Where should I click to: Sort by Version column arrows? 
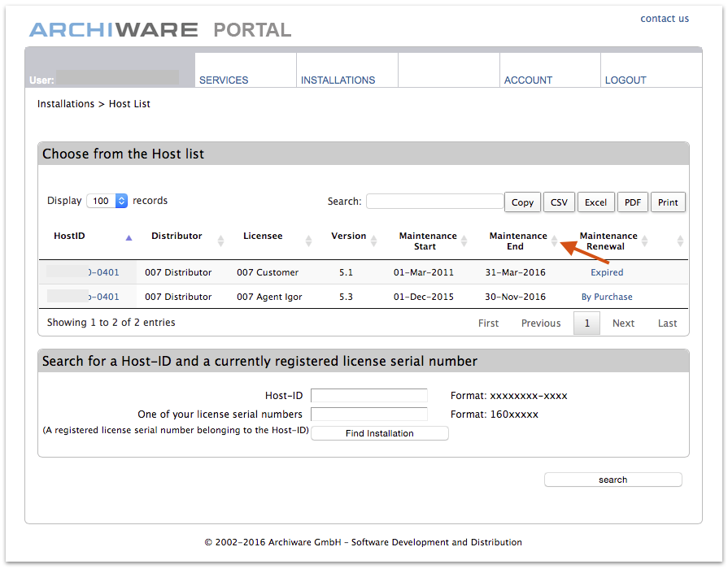tap(373, 241)
